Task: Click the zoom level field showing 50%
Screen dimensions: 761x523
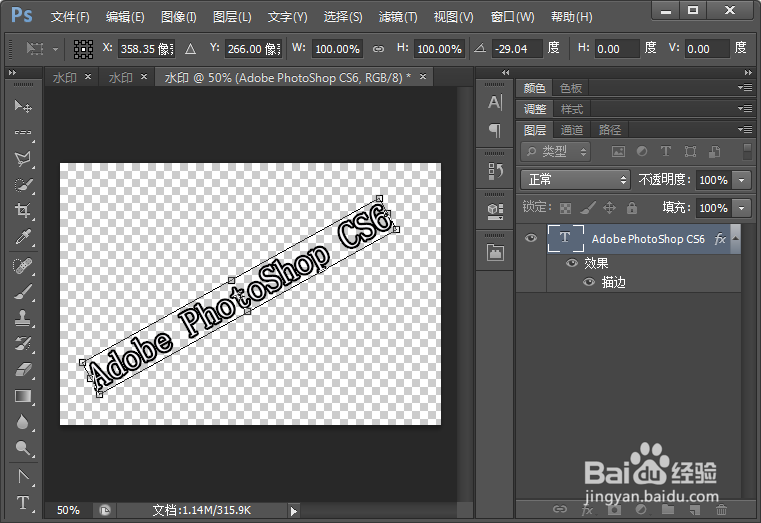Action: [x=68, y=510]
